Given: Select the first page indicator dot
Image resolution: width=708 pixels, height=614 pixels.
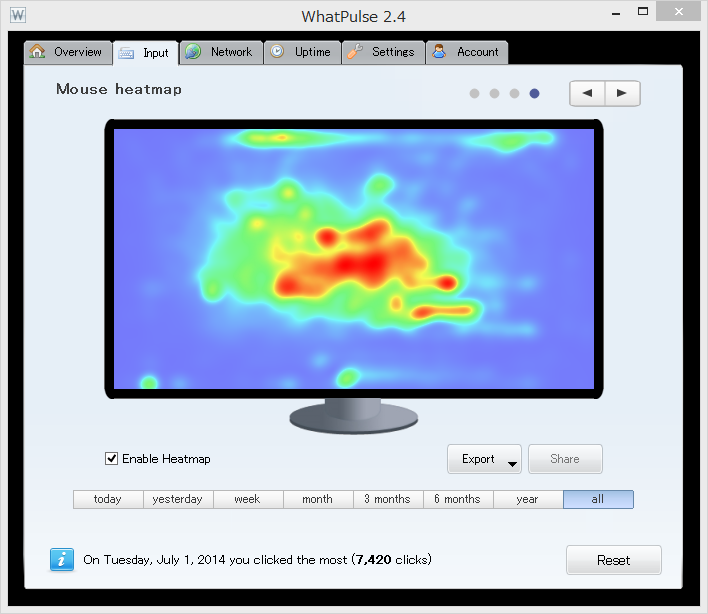Looking at the screenshot, I should [x=474, y=93].
